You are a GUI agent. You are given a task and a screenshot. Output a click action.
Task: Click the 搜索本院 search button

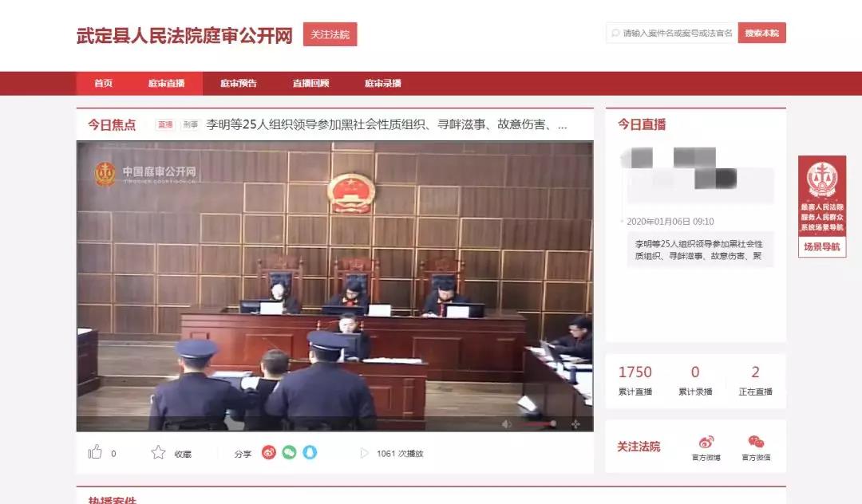761,33
